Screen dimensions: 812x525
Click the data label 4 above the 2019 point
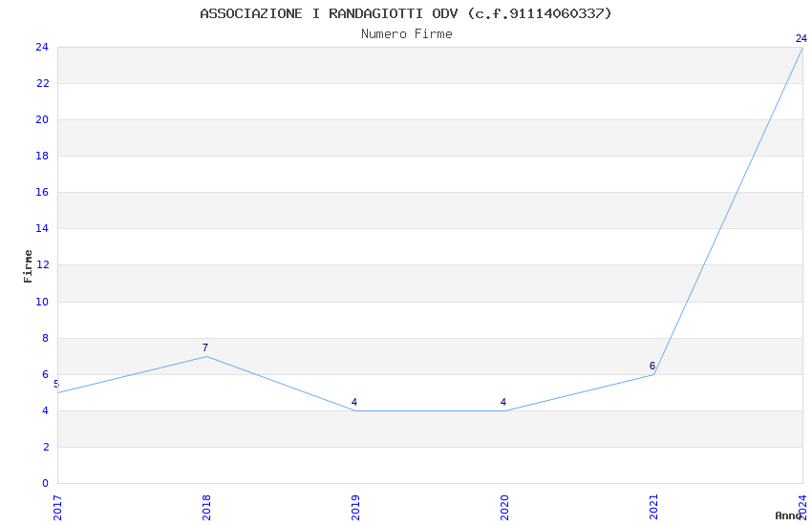354,402
